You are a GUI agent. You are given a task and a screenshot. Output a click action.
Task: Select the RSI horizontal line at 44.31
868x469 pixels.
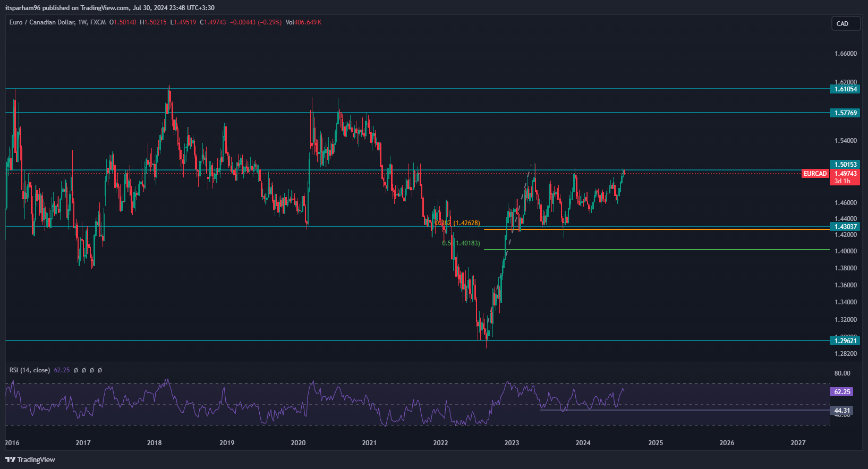tap(685, 410)
